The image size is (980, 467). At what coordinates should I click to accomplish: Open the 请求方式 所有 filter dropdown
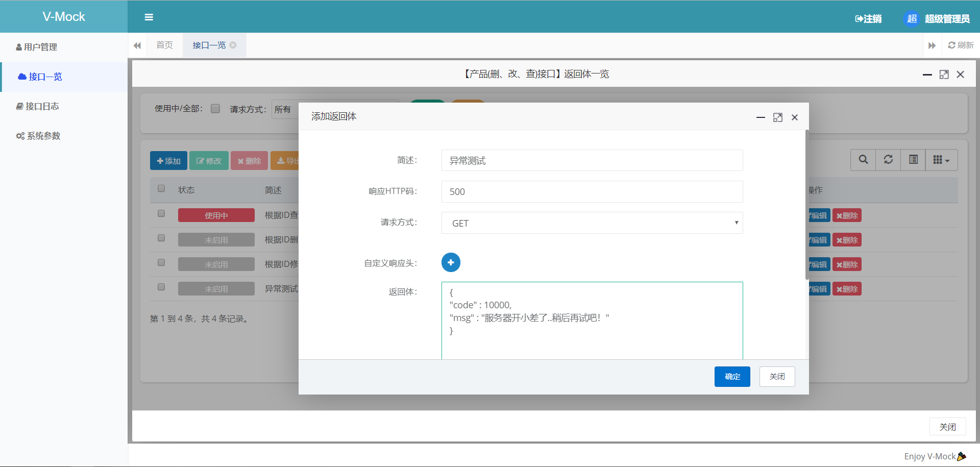(x=286, y=109)
